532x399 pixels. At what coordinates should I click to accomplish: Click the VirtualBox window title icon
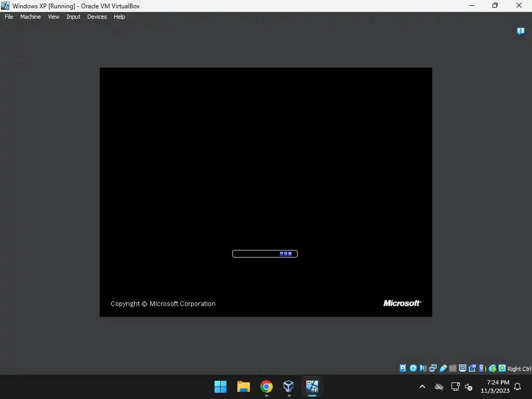[x=5, y=6]
